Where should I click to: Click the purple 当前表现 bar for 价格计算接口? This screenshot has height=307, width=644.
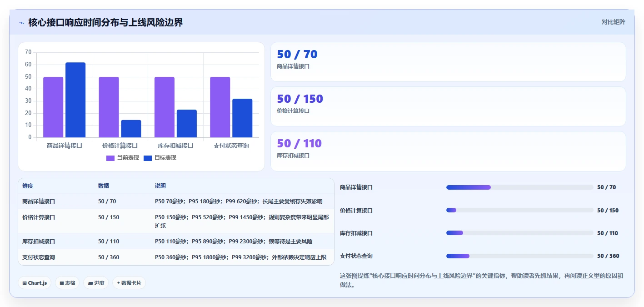(109, 107)
